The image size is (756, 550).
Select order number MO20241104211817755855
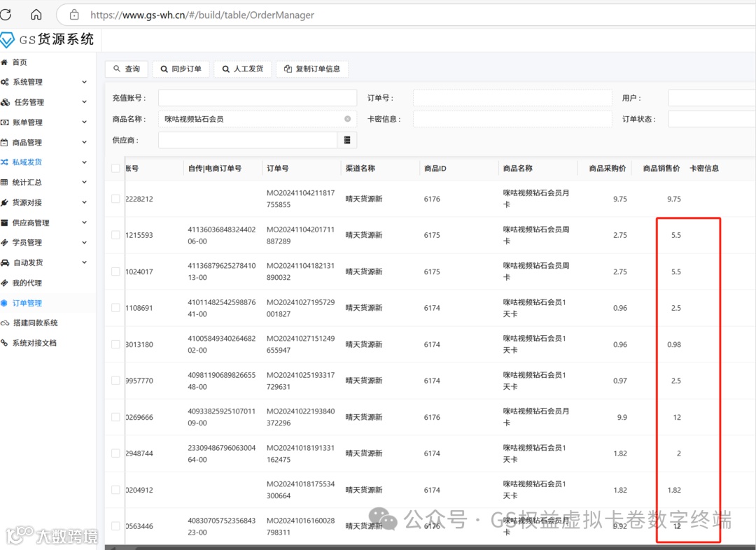[300, 199]
